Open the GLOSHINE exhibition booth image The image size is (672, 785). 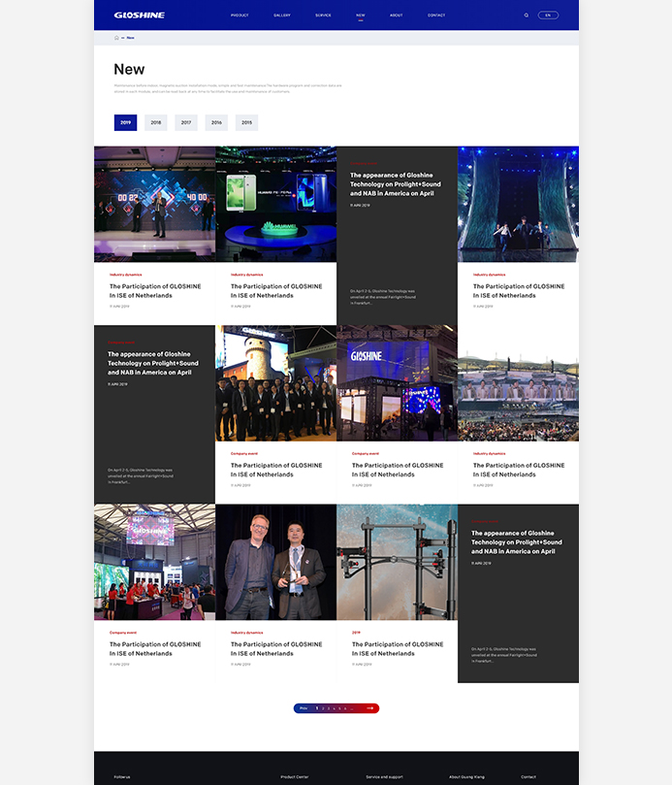point(397,383)
